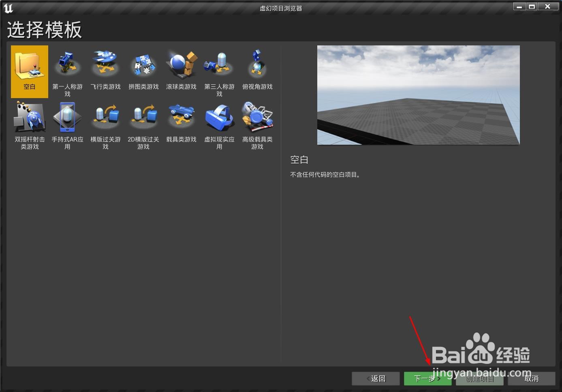
Task: Click the 不含任何代码的空白项目 description text
Action: pos(325,175)
